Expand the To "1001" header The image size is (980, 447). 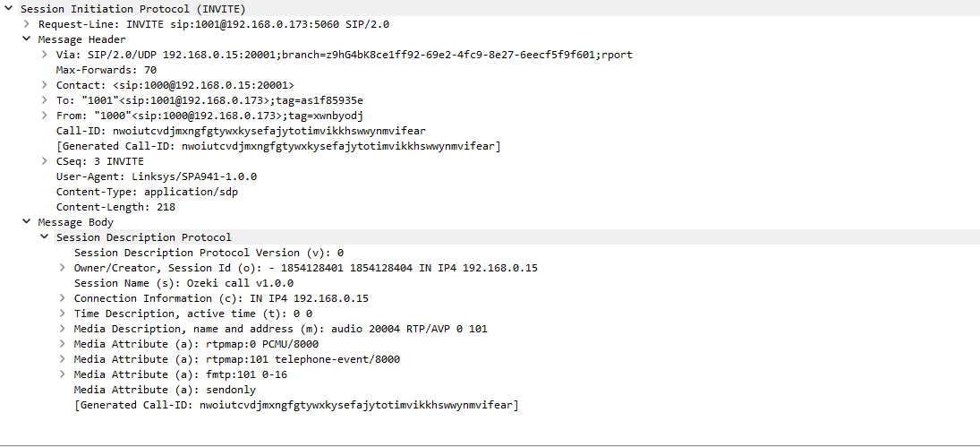45,100
